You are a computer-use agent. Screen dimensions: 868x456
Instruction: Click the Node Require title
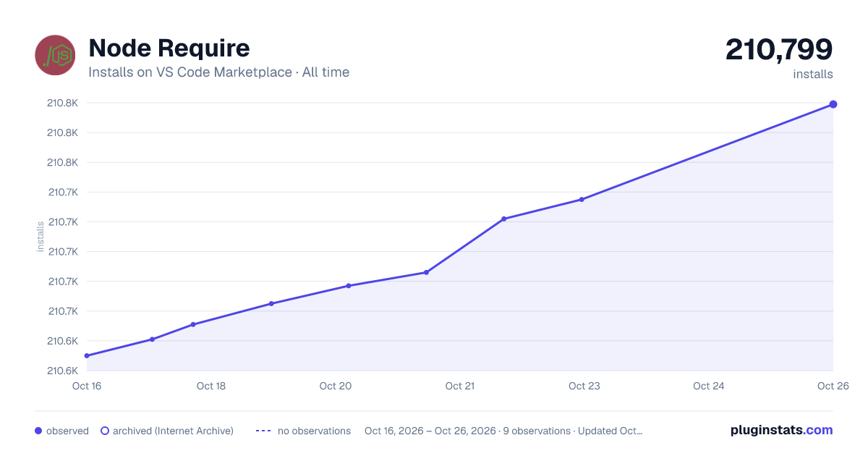pos(169,48)
